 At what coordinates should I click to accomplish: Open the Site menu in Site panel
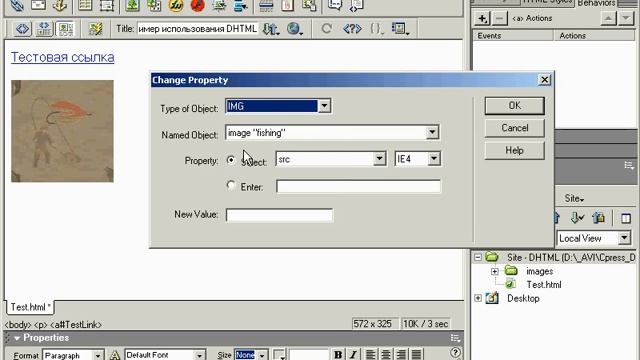pyautogui.click(x=574, y=199)
